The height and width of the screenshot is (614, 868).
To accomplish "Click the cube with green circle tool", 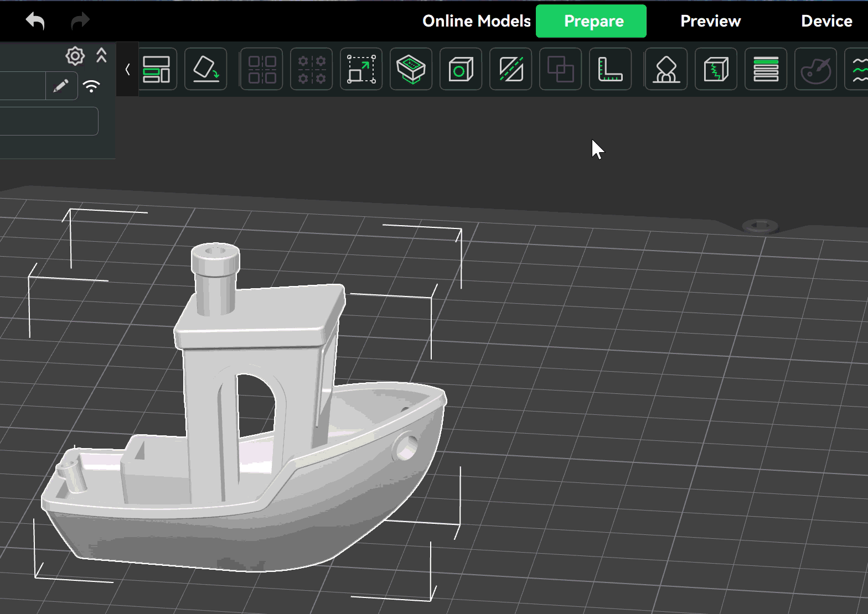I will pyautogui.click(x=461, y=69).
